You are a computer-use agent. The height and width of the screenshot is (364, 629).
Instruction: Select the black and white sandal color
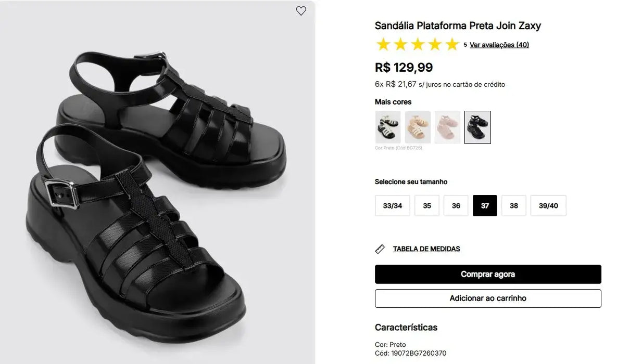388,127
